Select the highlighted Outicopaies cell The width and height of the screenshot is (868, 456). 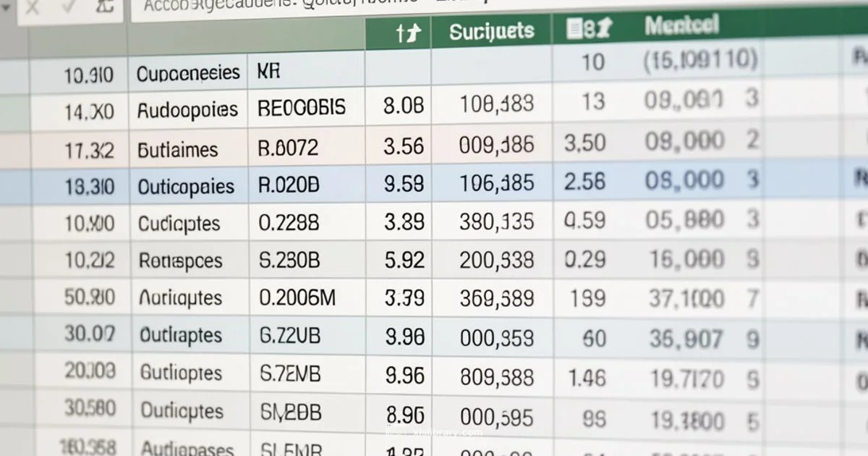pos(187,187)
